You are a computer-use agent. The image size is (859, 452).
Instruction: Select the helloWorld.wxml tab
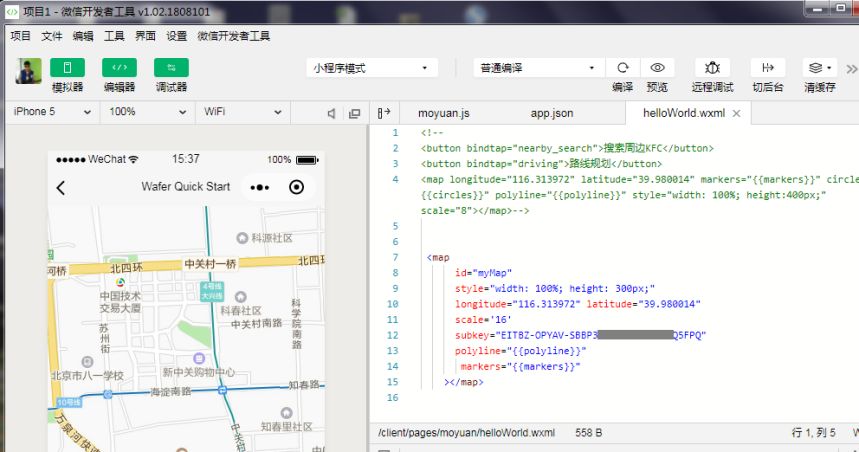684,113
